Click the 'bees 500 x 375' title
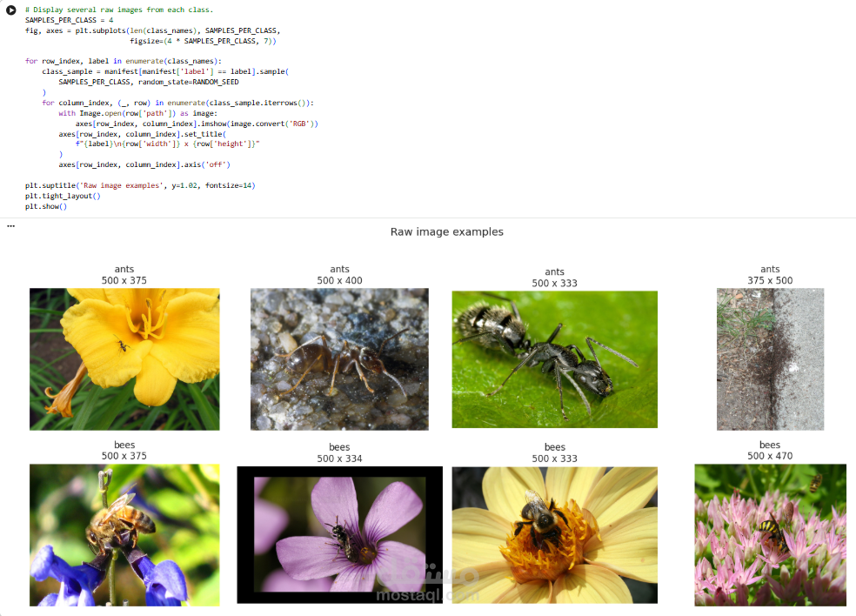Screen dimensions: 856x616 click(124, 451)
